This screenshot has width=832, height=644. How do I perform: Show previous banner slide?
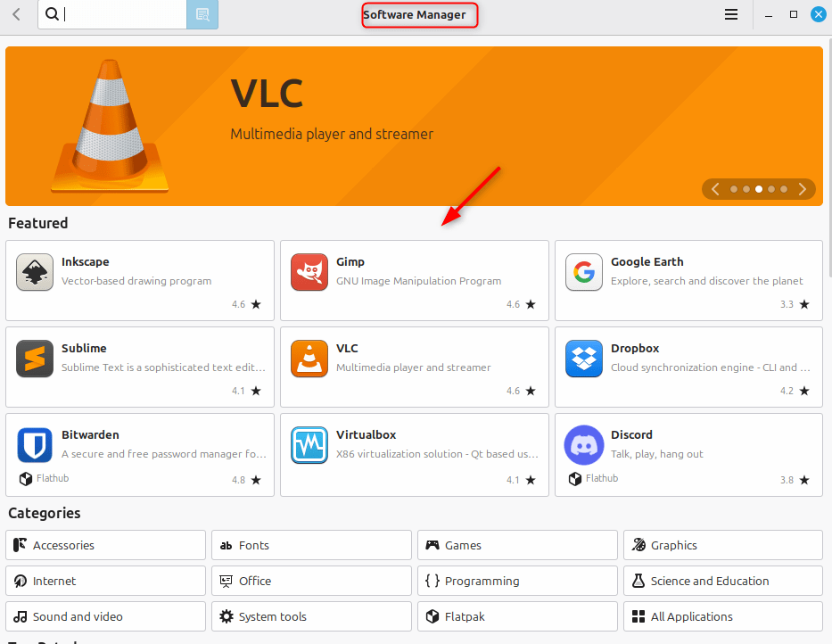pos(715,189)
